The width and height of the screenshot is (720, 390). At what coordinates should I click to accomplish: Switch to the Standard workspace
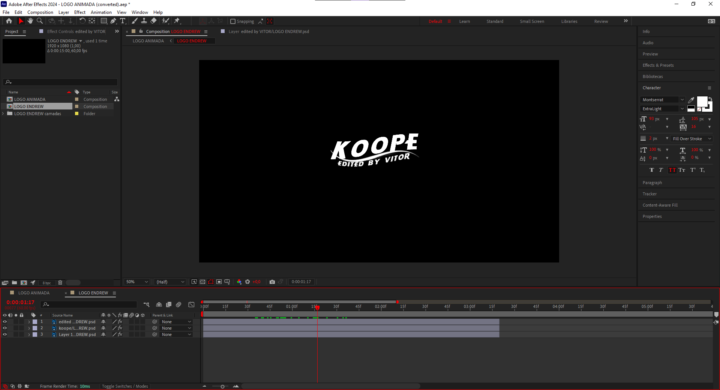point(495,21)
